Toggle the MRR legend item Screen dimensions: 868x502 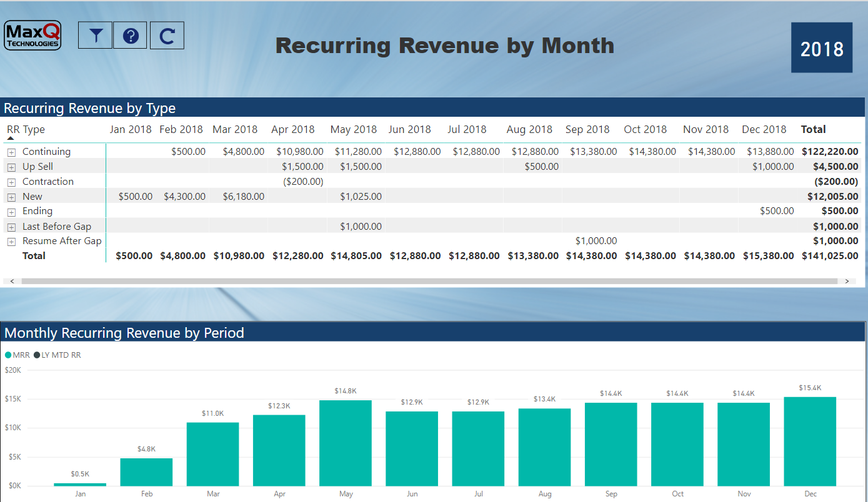[17, 355]
